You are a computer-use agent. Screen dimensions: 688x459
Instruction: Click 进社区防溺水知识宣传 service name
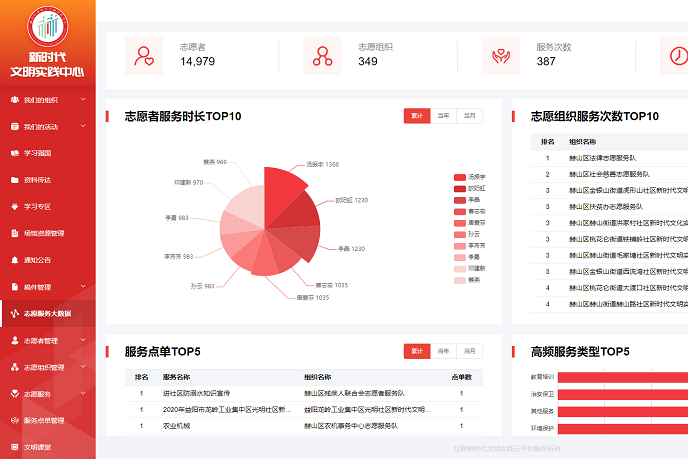(x=196, y=393)
